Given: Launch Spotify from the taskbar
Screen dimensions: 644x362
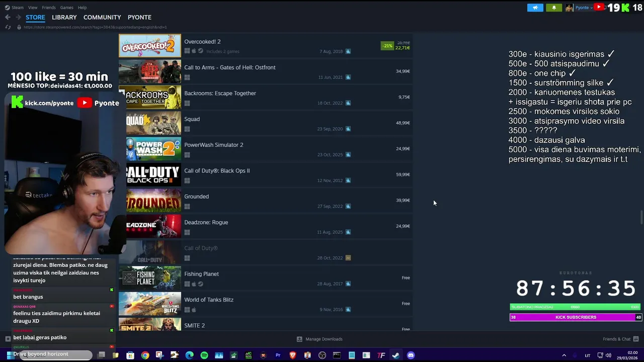Looking at the screenshot, I should (204, 355).
